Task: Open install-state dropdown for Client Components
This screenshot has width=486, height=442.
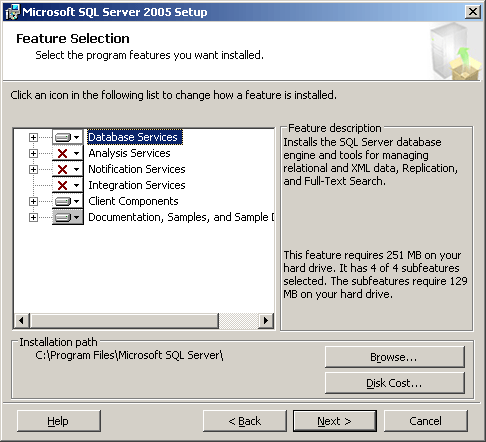Action: [68, 201]
